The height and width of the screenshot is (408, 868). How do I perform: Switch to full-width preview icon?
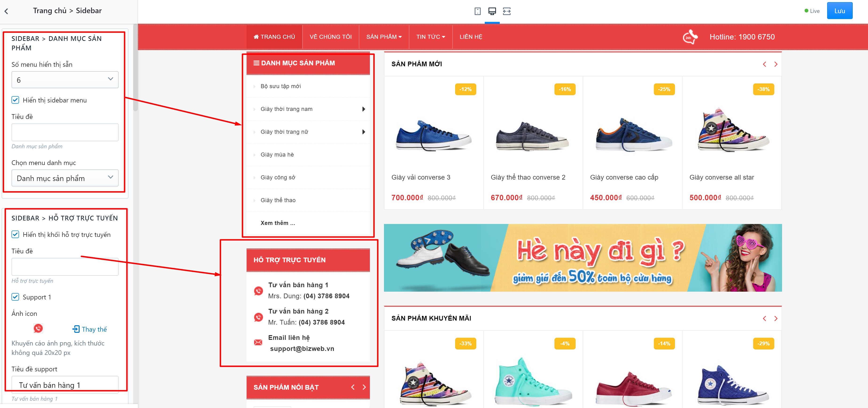pos(507,11)
